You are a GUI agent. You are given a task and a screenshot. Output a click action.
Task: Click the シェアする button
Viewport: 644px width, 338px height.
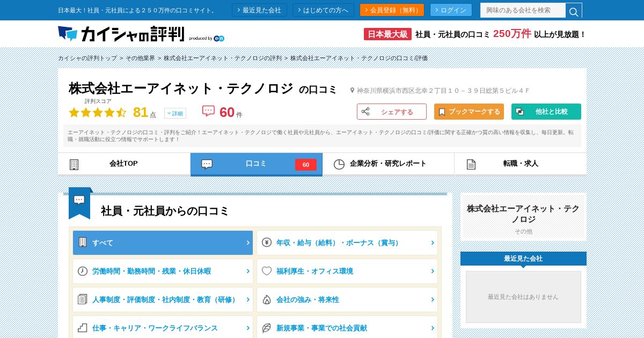coord(392,112)
